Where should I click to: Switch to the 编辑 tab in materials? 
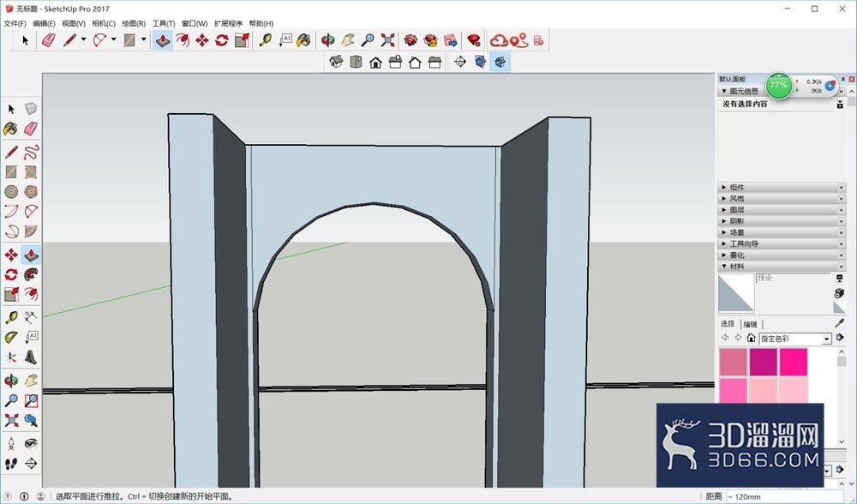[751, 324]
